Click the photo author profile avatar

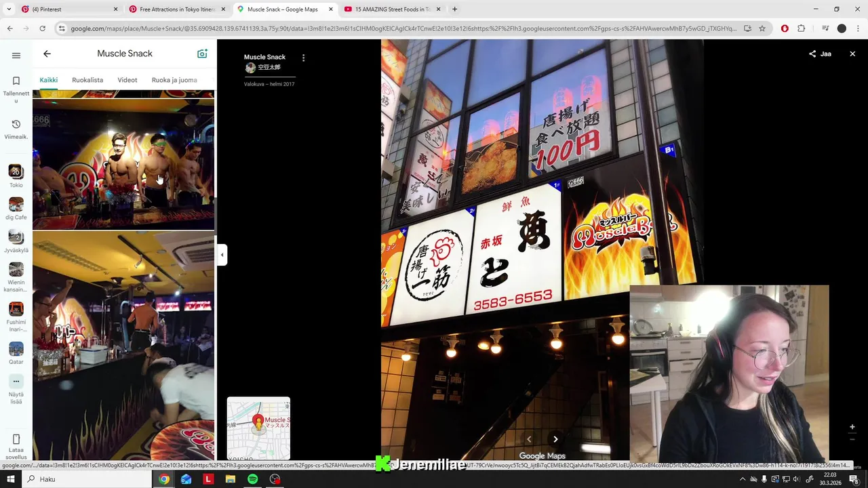point(250,68)
